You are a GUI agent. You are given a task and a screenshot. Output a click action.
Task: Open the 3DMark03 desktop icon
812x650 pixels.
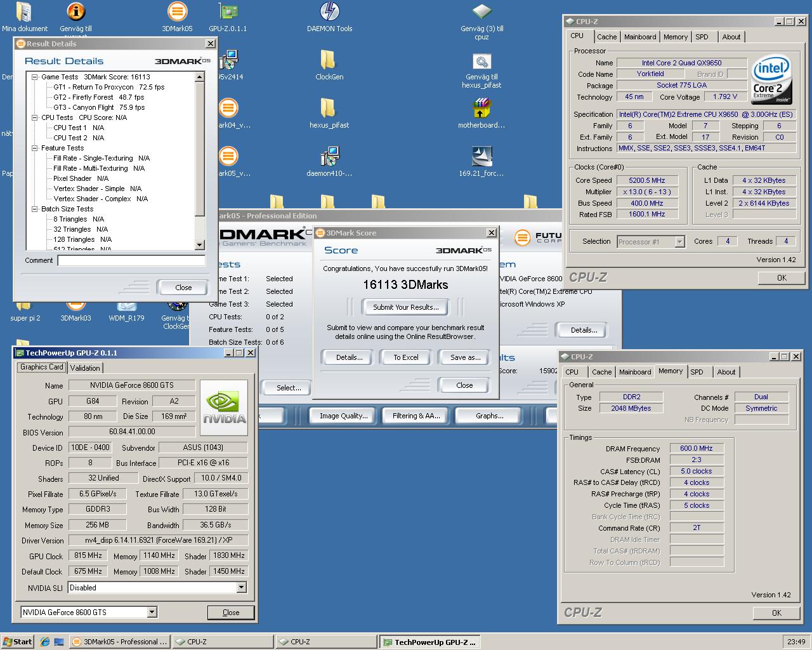click(75, 307)
